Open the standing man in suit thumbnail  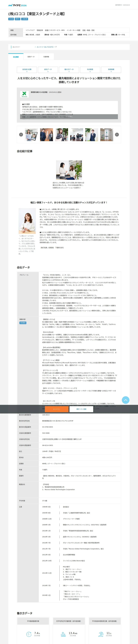(92, 134)
